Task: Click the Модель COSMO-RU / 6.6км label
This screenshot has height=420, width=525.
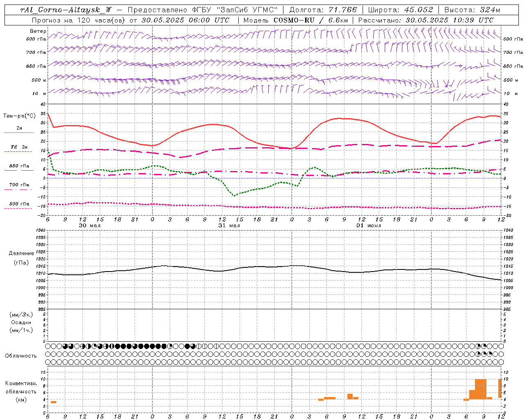Action: pyautogui.click(x=295, y=20)
